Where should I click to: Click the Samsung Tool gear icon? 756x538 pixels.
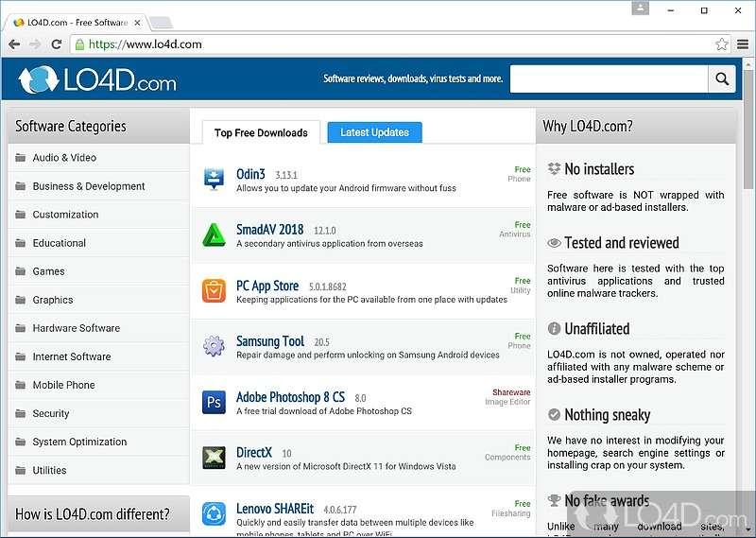pyautogui.click(x=215, y=346)
